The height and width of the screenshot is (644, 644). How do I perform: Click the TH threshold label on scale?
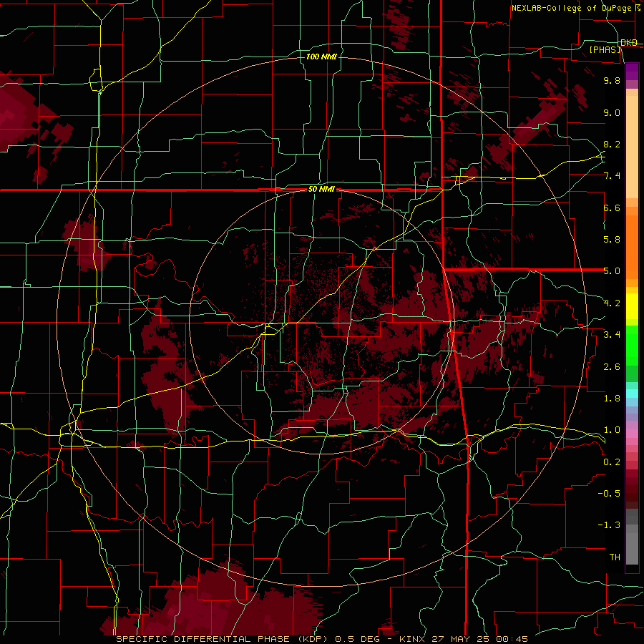click(615, 557)
